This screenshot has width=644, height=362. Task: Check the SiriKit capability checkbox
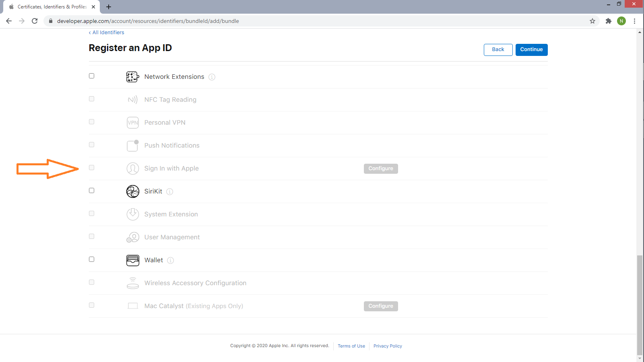[92, 191]
